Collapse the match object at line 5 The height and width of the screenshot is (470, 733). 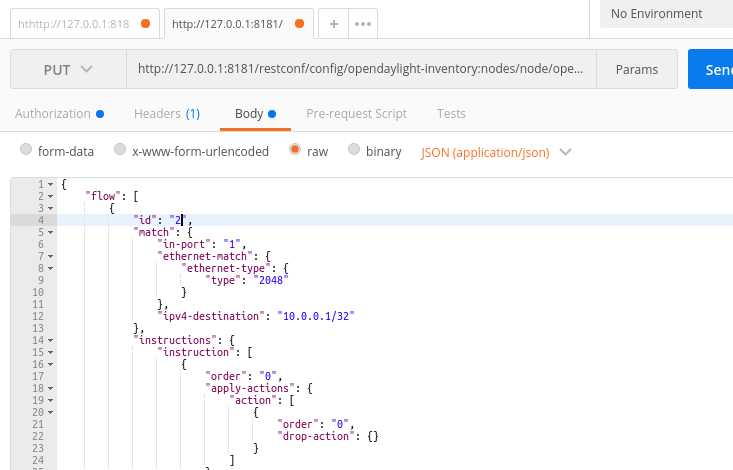tap(50, 232)
